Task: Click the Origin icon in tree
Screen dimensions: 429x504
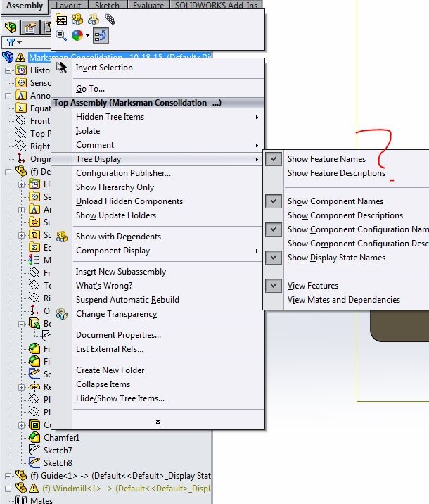Action: (21, 158)
